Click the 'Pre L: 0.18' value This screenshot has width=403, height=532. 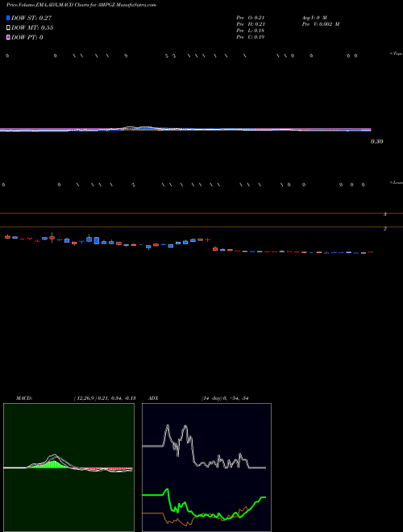point(250,31)
